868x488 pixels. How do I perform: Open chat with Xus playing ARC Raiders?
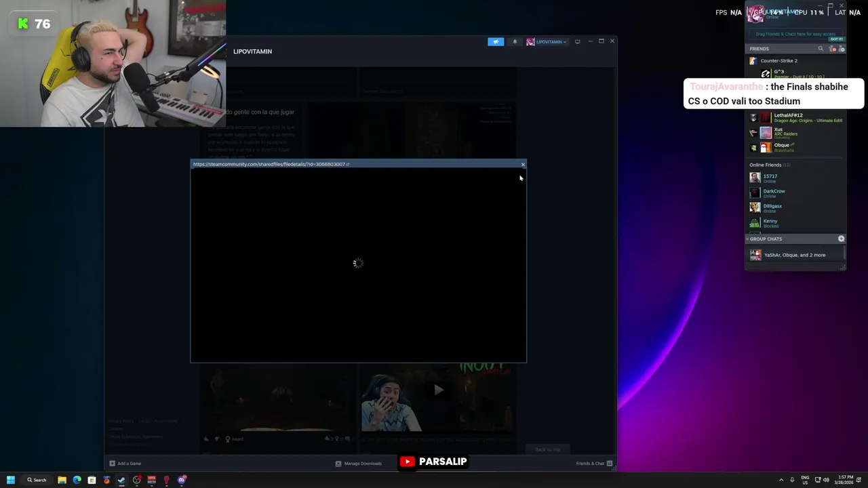pyautogui.click(x=795, y=132)
